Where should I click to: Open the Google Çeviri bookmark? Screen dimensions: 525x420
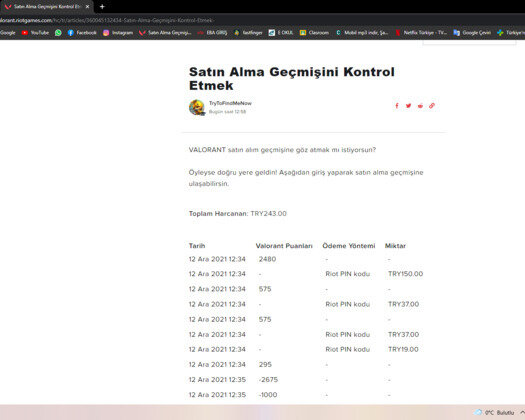point(472,32)
